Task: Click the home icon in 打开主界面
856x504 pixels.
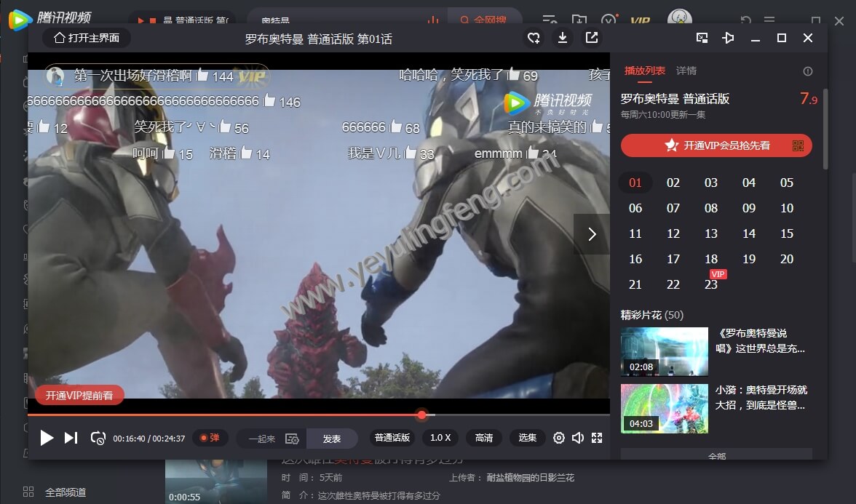Action: (60, 38)
